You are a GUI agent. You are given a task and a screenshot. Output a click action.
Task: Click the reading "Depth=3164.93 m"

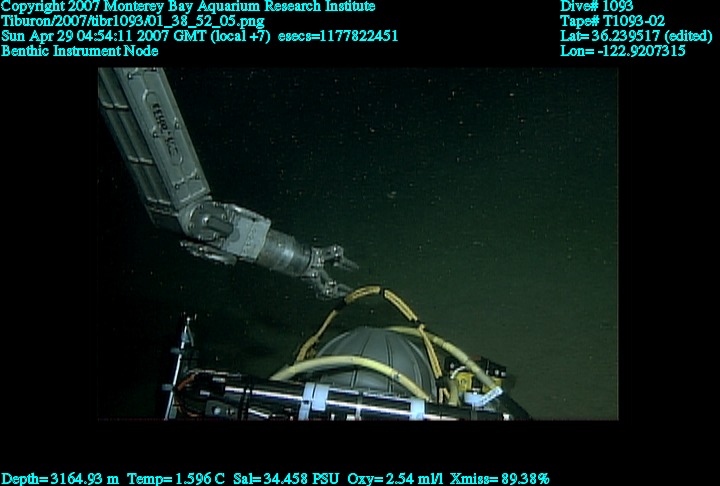click(60, 479)
